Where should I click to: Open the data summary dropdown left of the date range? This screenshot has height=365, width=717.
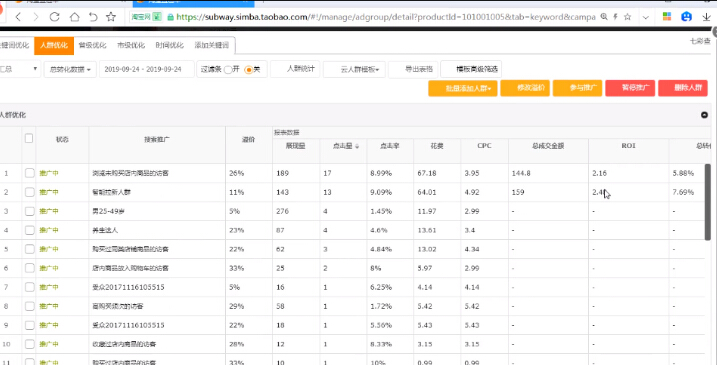point(70,70)
